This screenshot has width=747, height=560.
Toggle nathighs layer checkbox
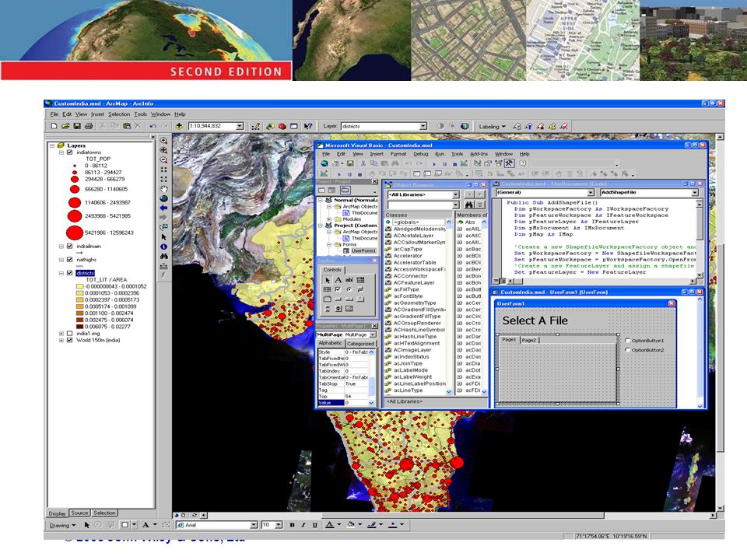click(x=69, y=260)
